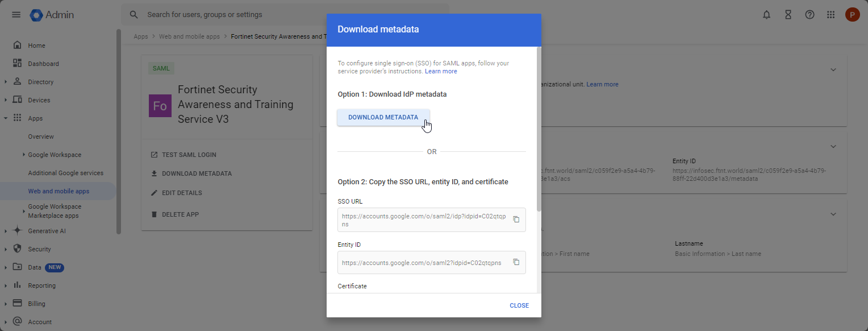Open the notifications bell

(766, 15)
